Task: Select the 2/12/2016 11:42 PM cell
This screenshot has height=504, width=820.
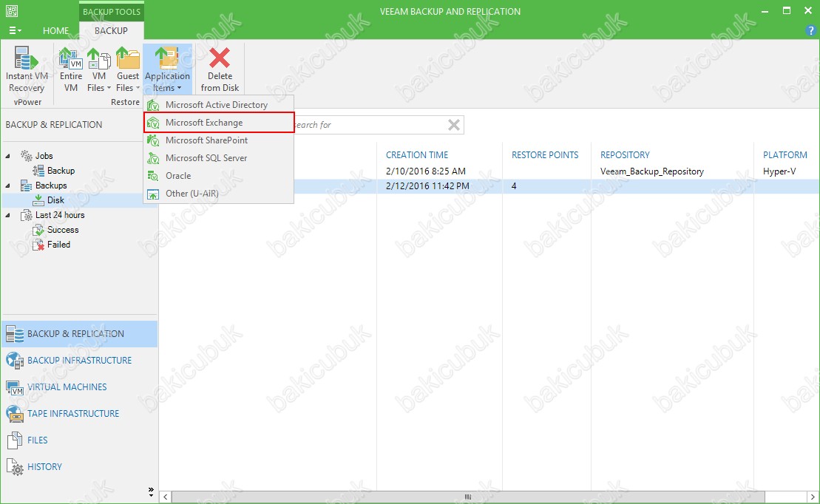Action: (427, 185)
